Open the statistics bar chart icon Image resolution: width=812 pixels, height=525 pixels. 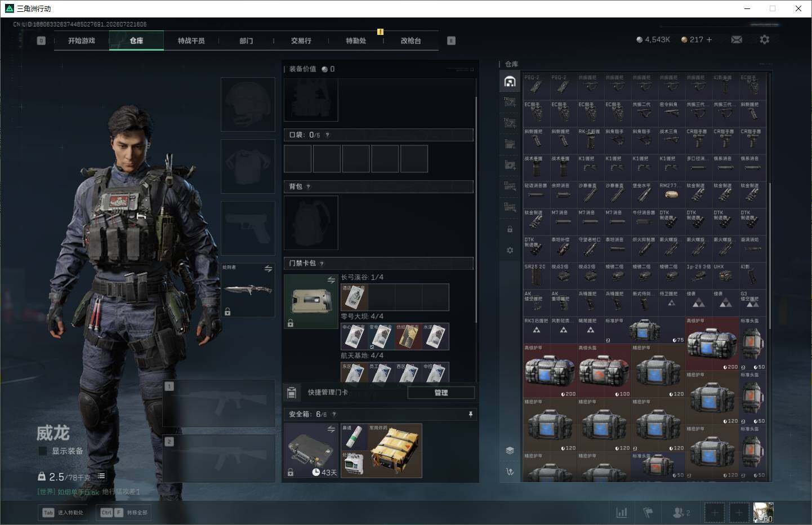pyautogui.click(x=622, y=513)
